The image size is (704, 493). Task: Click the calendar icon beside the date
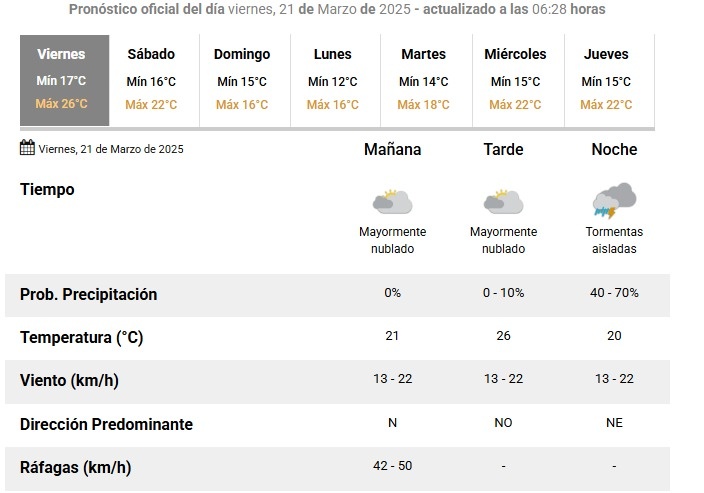pyautogui.click(x=27, y=147)
